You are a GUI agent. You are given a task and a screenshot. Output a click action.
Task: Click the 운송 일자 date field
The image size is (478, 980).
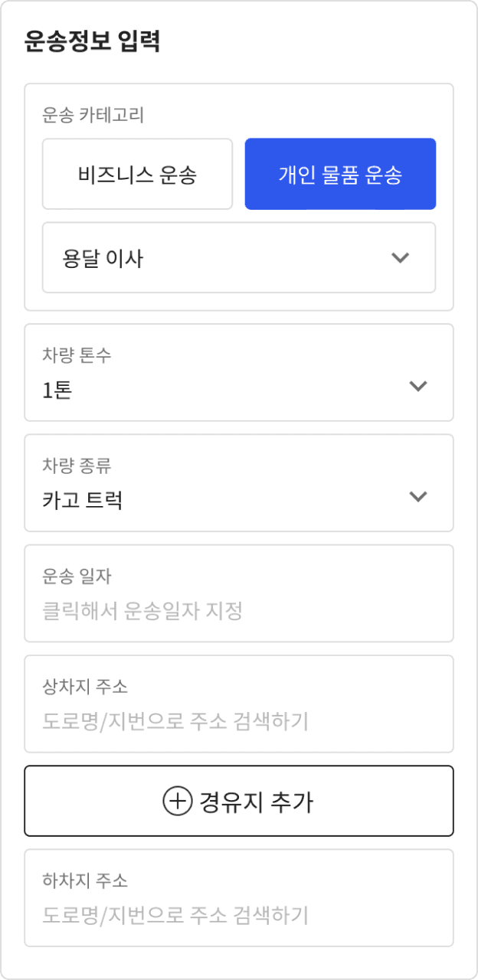[239, 593]
